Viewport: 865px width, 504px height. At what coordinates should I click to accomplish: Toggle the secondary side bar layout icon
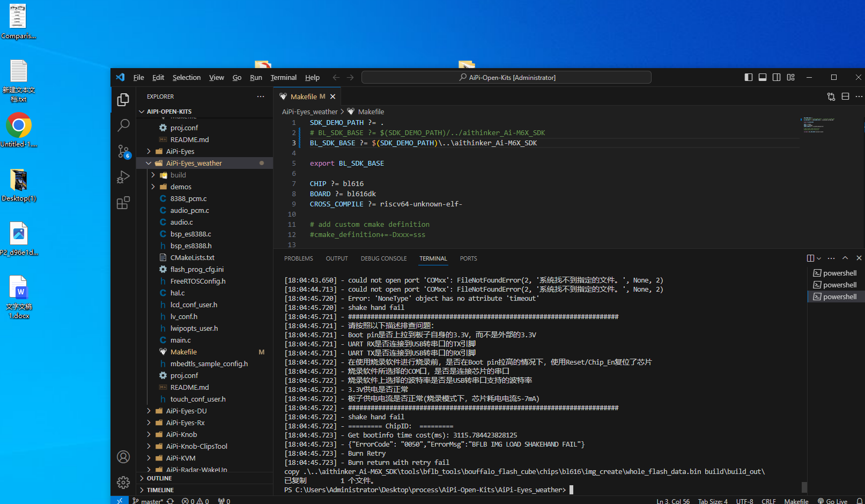pos(777,77)
